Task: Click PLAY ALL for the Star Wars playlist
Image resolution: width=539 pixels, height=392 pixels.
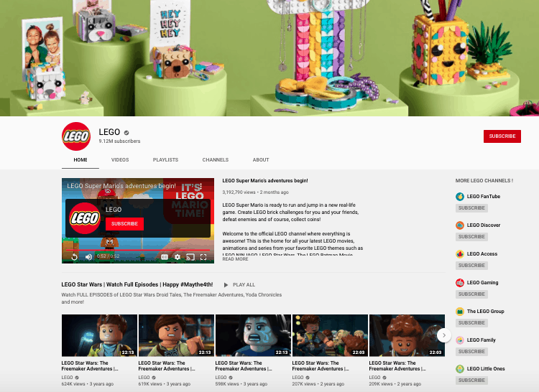Action: coord(244,285)
